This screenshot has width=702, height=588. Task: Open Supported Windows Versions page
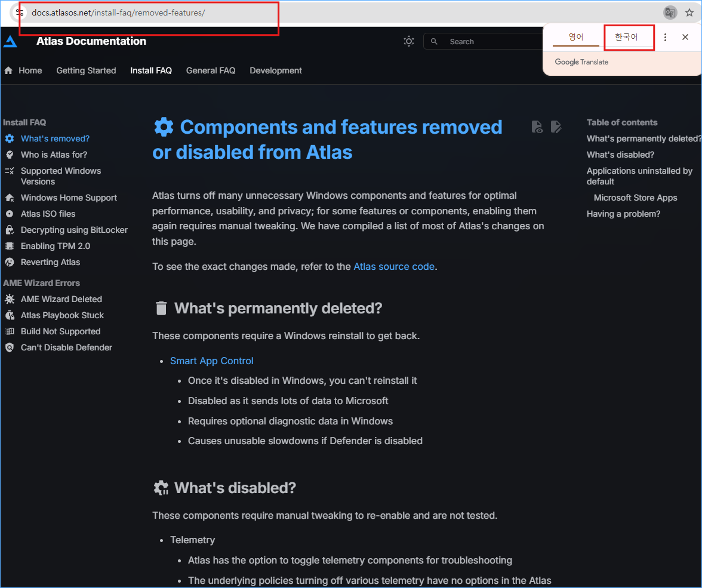click(x=60, y=177)
